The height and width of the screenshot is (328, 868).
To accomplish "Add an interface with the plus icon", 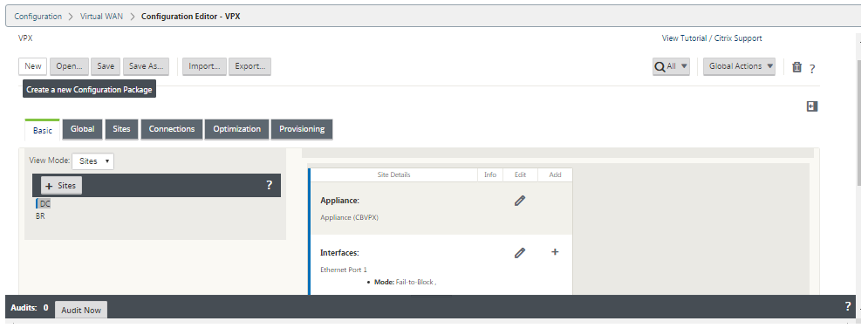I will tap(555, 252).
